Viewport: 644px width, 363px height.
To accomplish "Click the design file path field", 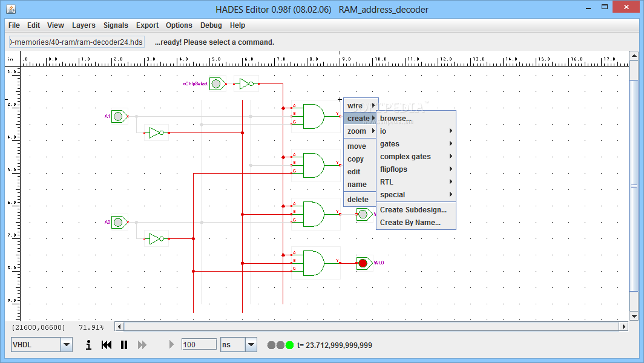I will coord(77,42).
